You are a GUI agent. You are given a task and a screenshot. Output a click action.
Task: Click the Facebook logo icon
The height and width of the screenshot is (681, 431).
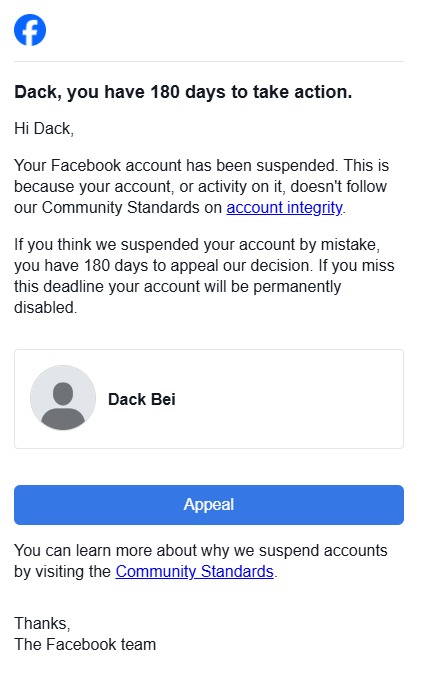(x=30, y=30)
